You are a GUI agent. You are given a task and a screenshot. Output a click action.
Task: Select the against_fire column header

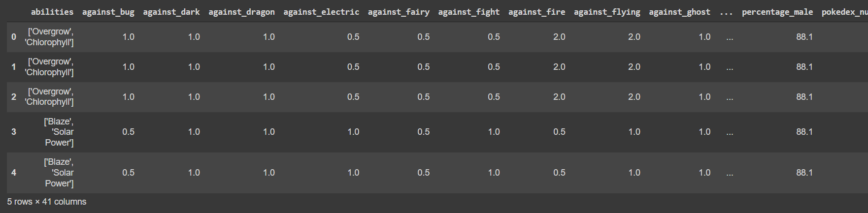point(536,12)
